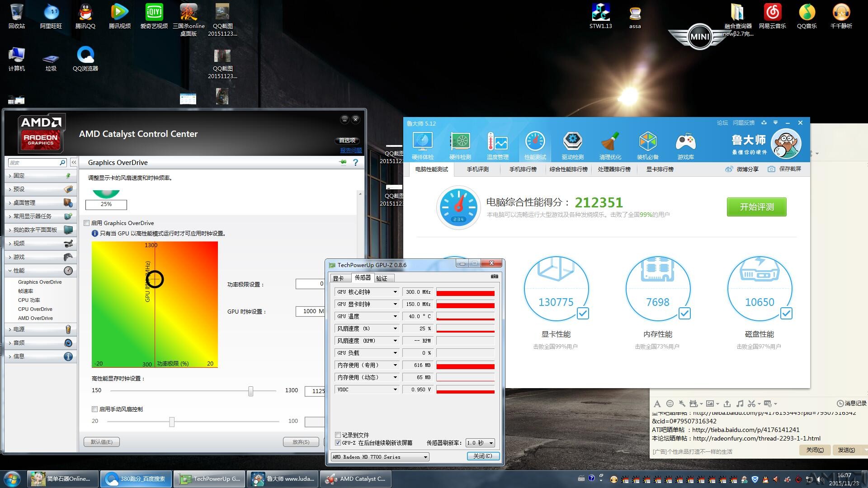The height and width of the screenshot is (488, 868).
Task: Click the font A icon in chat toolbar
Action: [657, 404]
